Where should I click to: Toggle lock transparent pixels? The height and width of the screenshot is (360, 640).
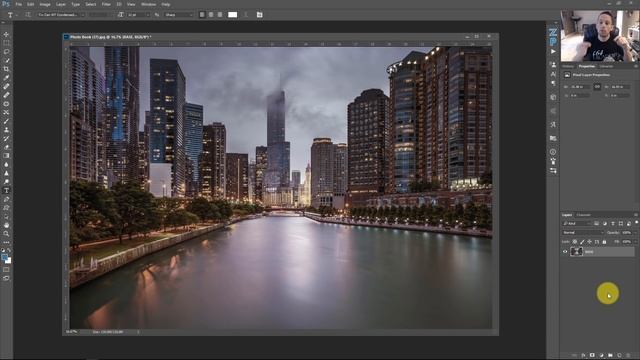(x=575, y=242)
